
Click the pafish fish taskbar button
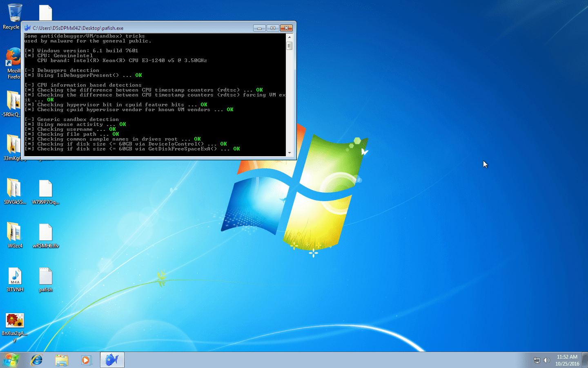click(x=112, y=360)
